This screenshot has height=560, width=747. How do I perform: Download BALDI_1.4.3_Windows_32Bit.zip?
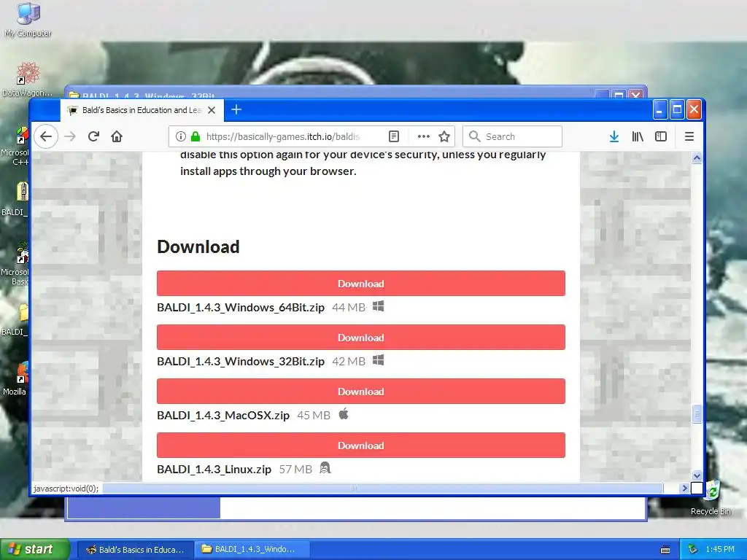coord(361,337)
